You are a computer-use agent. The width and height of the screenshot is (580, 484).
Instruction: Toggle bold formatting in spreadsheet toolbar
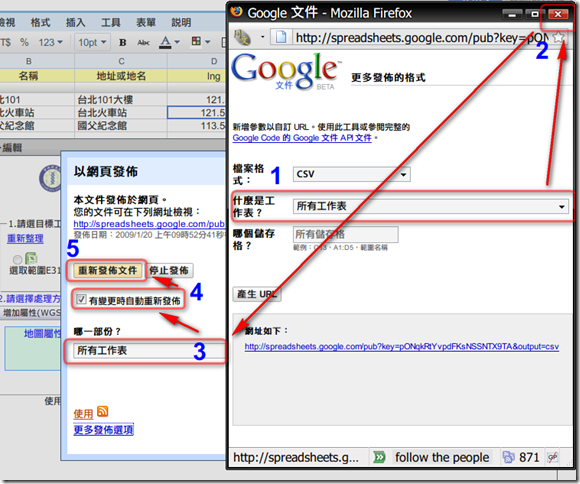tap(122, 43)
